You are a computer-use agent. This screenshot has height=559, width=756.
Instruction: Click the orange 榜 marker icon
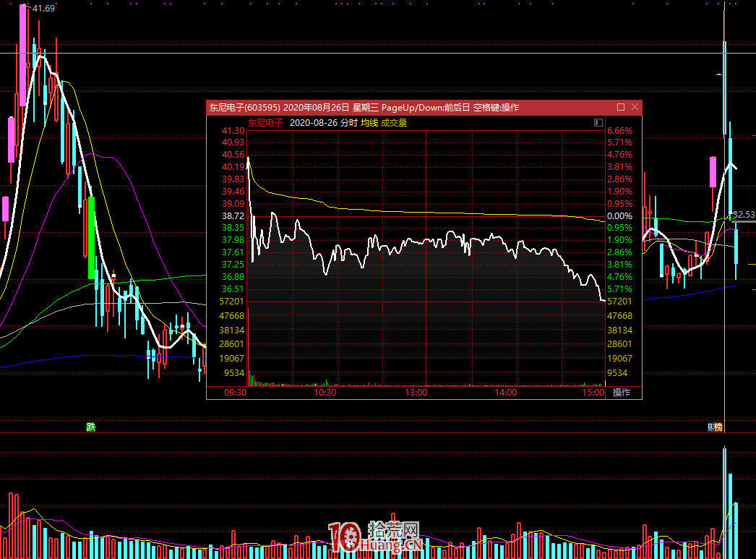click(718, 427)
